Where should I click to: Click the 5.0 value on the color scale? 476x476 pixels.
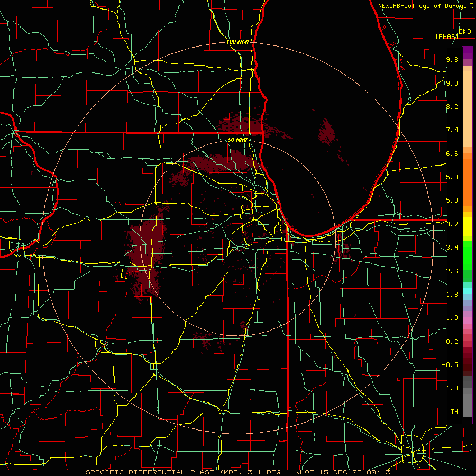pyautogui.click(x=452, y=200)
